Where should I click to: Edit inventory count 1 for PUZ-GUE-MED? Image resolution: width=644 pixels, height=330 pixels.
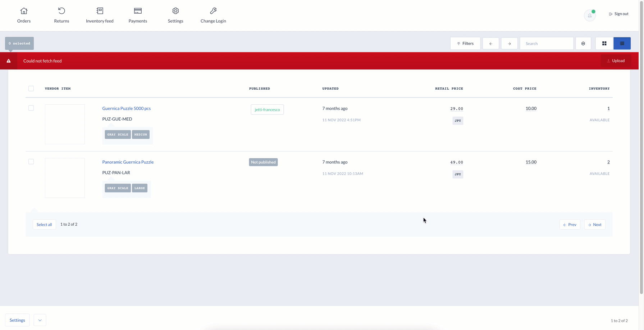coord(608,108)
